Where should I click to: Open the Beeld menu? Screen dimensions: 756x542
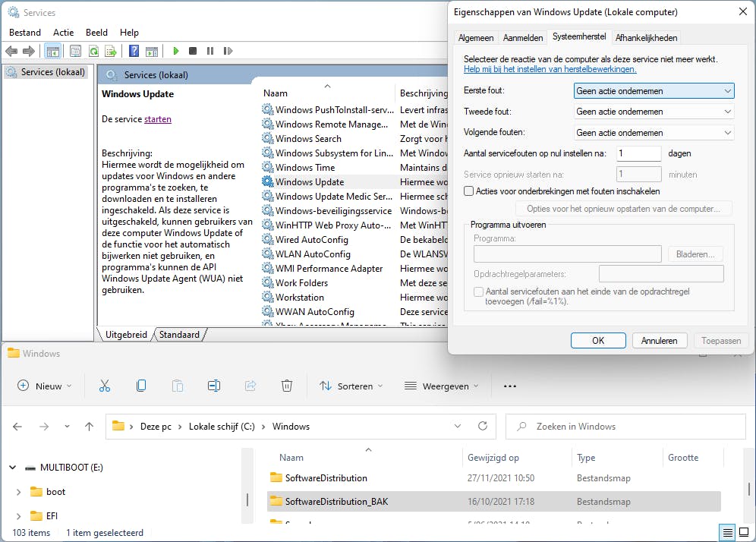tap(96, 33)
